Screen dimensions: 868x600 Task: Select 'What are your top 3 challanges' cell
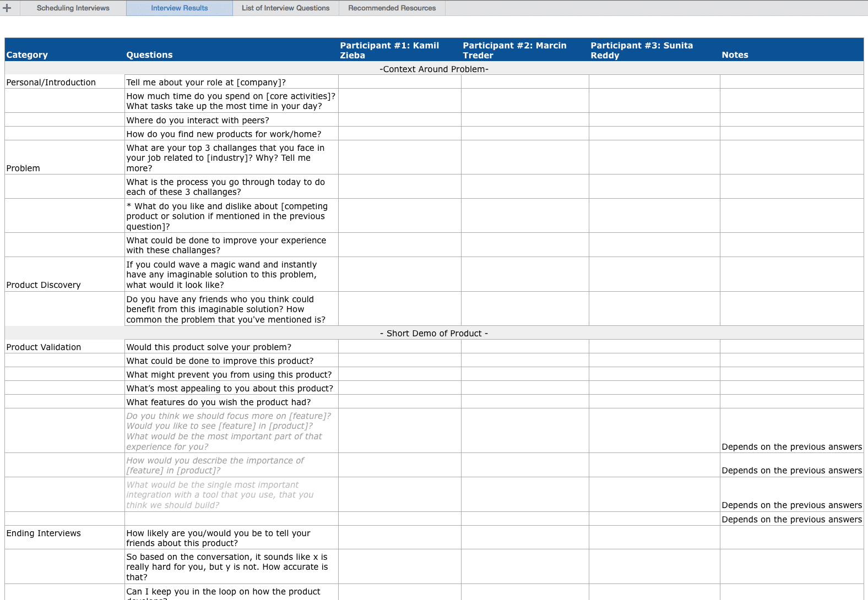coord(232,157)
